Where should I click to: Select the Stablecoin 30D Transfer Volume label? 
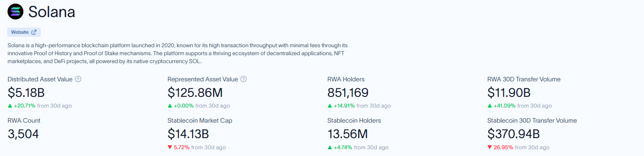[532, 121]
